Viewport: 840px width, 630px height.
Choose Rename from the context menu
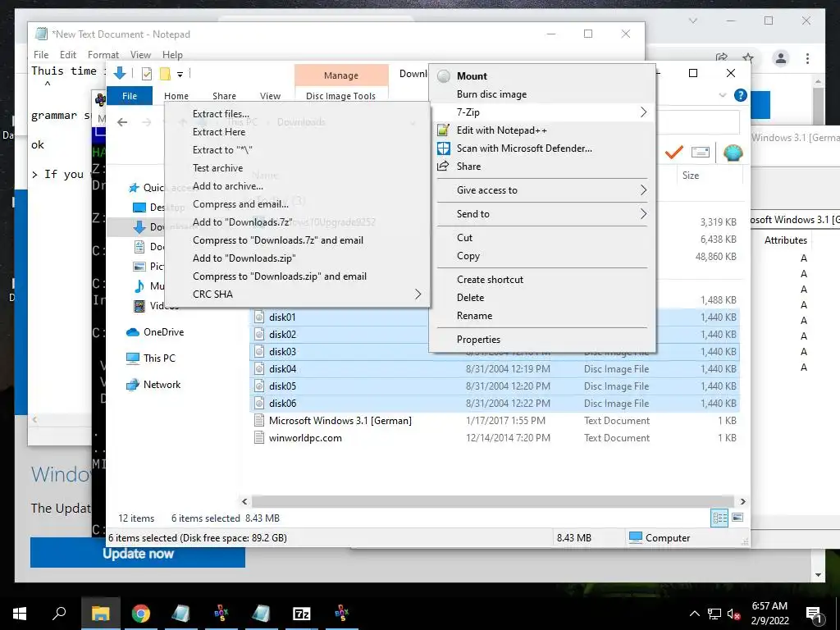(542, 316)
